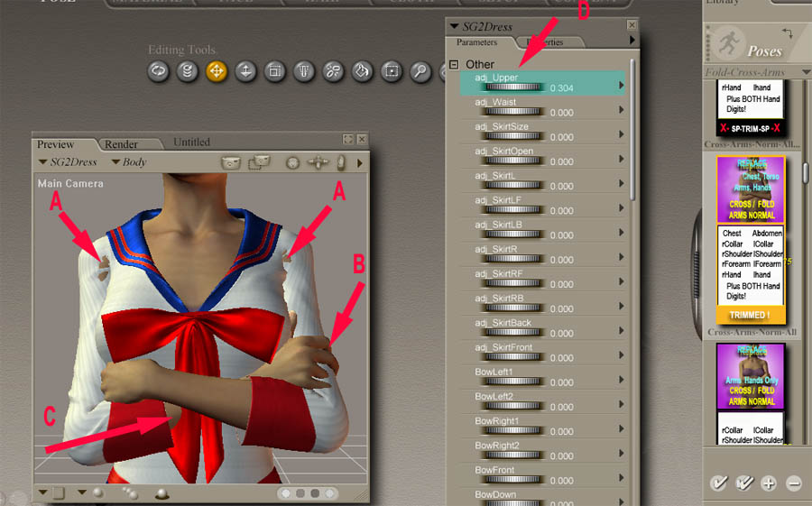The width and height of the screenshot is (812, 506).
Task: Select the Rotate editing tool
Action: 159,71
